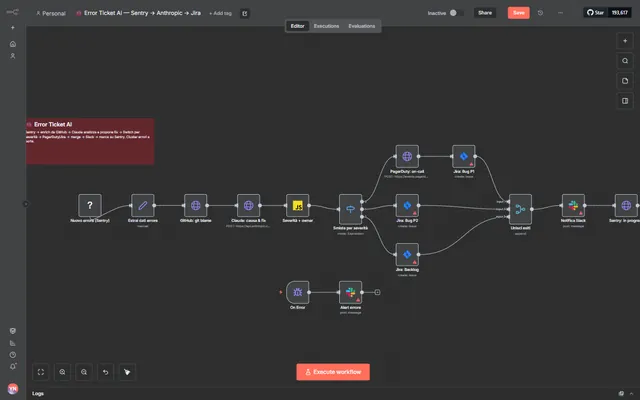Select the red Error Ticket AI sticky note

coord(90,141)
